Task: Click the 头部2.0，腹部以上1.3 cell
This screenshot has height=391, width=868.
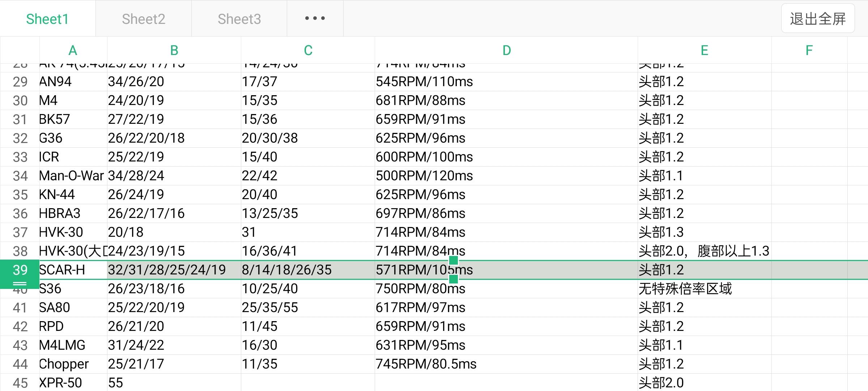Action: tap(703, 251)
